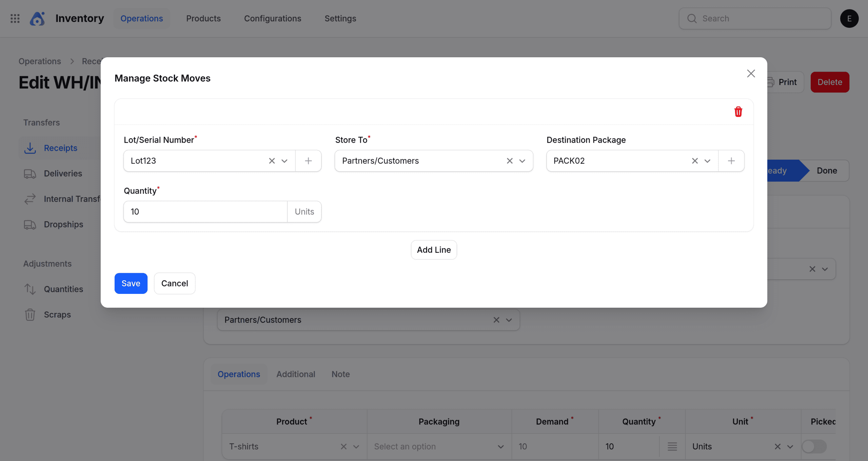
Task: Clear the Partners/Customers Store To value
Action: 509,161
